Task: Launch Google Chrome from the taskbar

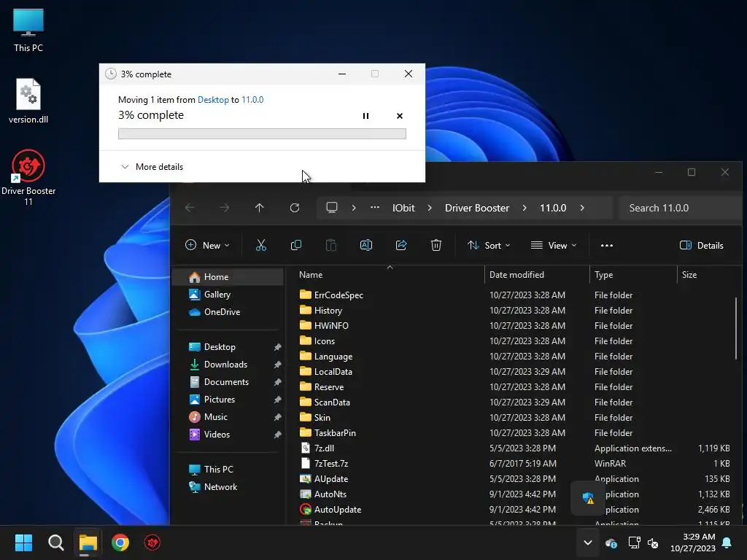Action: (120, 542)
